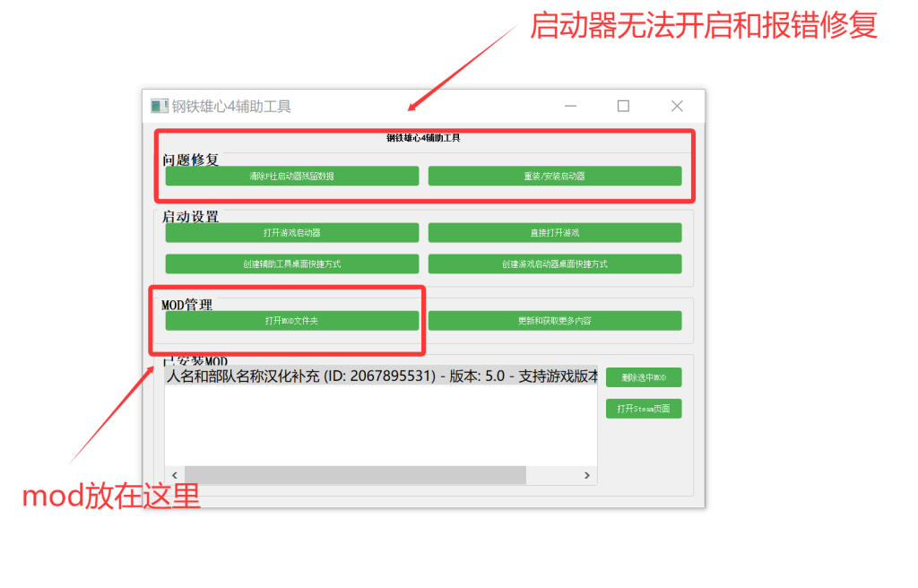
Task: Click 创建辅助工具桌面快捷方式 button
Action: pos(291,264)
